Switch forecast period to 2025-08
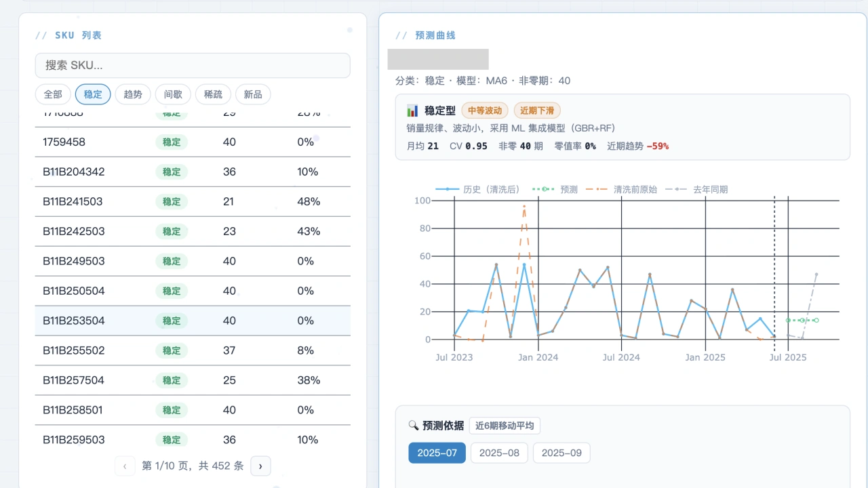Image resolution: width=868 pixels, height=488 pixels. pos(499,453)
